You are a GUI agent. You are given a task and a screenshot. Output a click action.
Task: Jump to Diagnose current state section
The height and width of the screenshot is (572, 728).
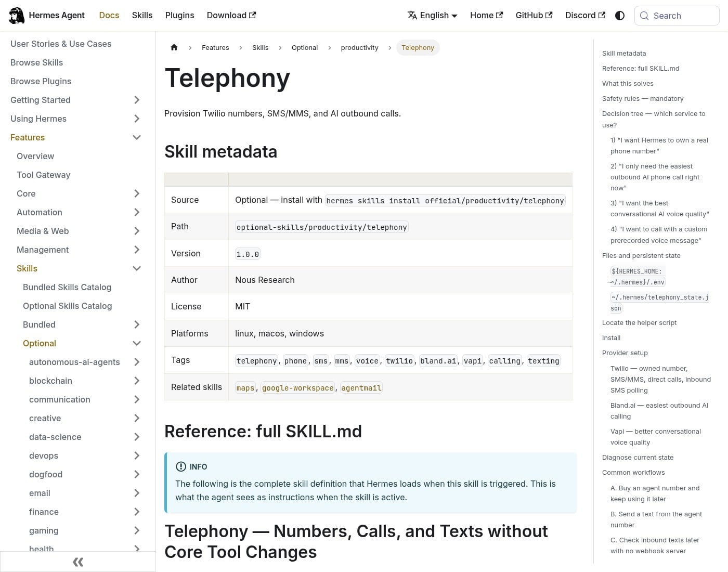click(x=638, y=457)
